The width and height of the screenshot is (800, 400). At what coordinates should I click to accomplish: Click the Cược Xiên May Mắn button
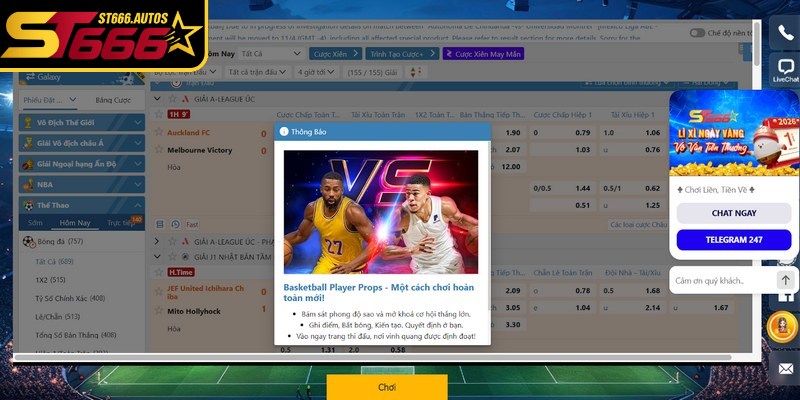483,54
